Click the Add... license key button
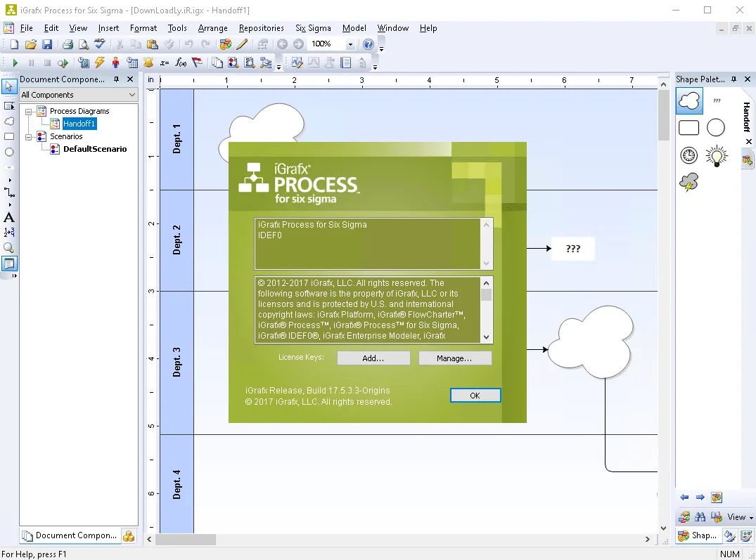Image resolution: width=756 pixels, height=560 pixels. pos(373,358)
